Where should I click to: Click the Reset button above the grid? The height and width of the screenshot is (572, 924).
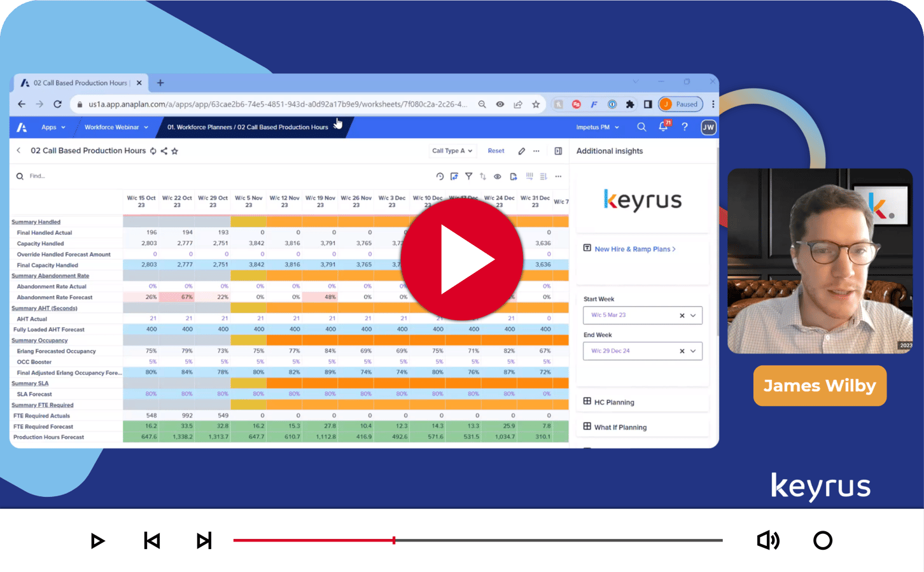coord(496,151)
